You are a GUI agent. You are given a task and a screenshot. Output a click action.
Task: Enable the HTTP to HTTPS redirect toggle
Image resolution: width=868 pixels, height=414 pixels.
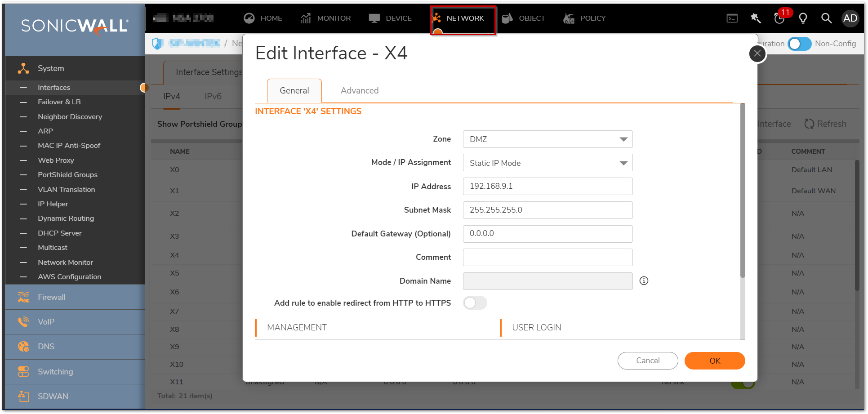click(475, 303)
